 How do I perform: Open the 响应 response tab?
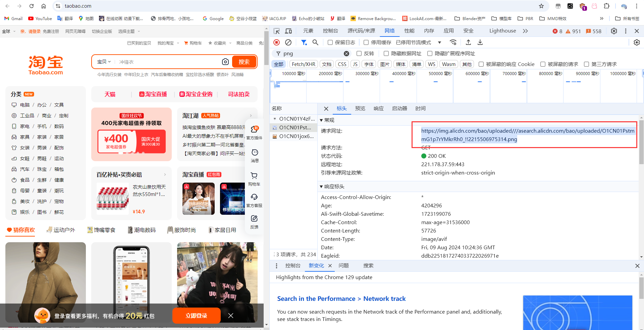pos(379,109)
